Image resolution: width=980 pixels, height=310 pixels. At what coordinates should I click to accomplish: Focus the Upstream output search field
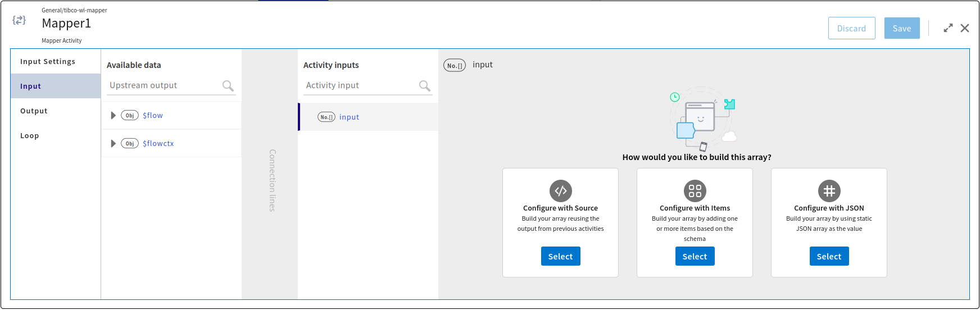pyautogui.click(x=163, y=85)
